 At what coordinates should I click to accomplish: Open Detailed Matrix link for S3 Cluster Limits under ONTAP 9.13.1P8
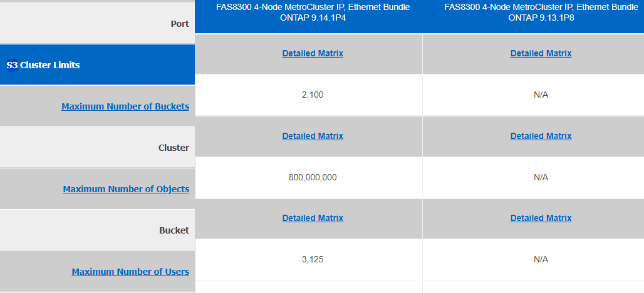pyautogui.click(x=541, y=53)
